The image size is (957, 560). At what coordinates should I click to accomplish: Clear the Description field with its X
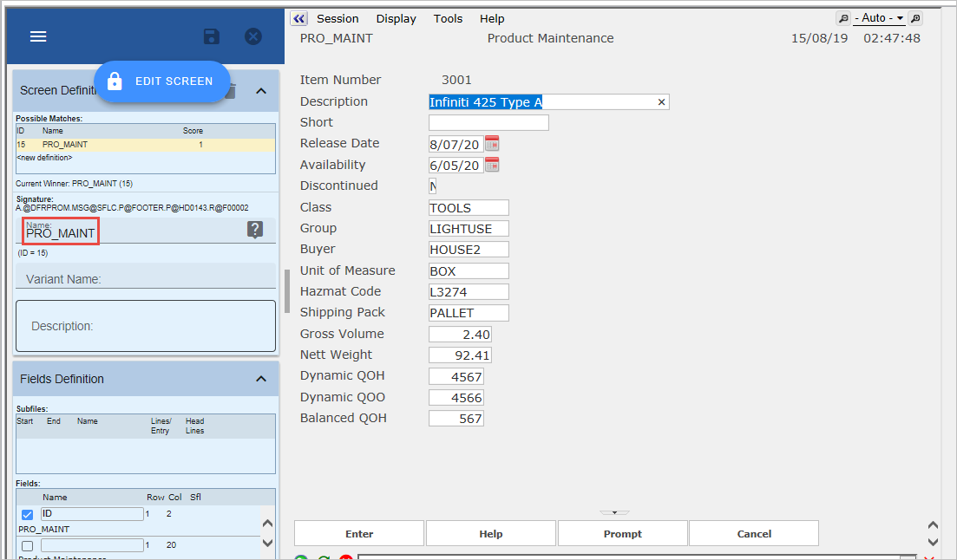click(x=661, y=102)
